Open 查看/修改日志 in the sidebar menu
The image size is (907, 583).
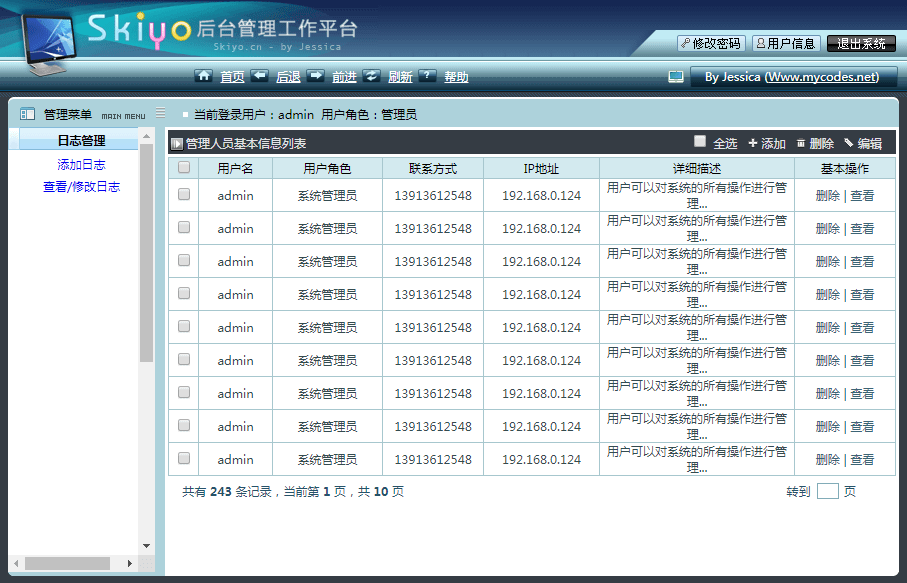(x=81, y=187)
